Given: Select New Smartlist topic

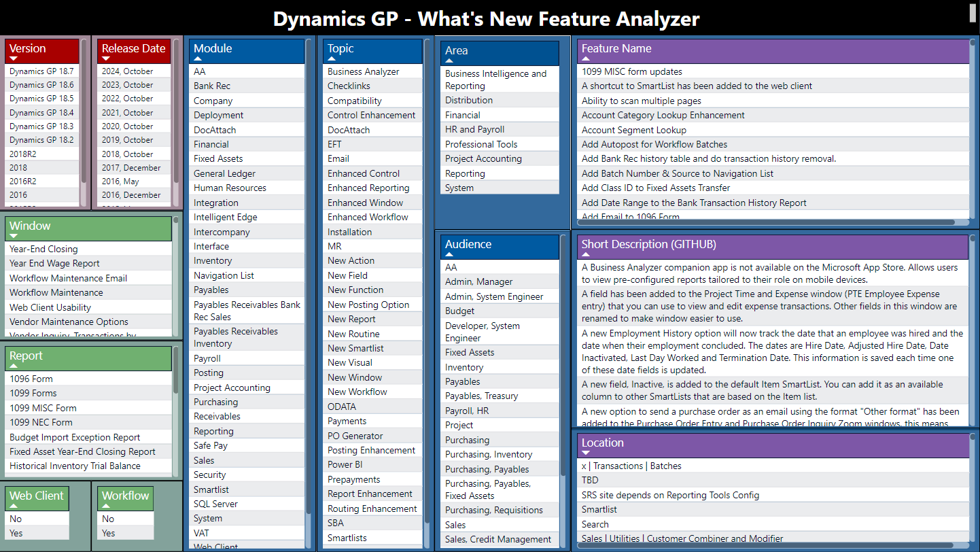Looking at the screenshot, I should 372,348.
